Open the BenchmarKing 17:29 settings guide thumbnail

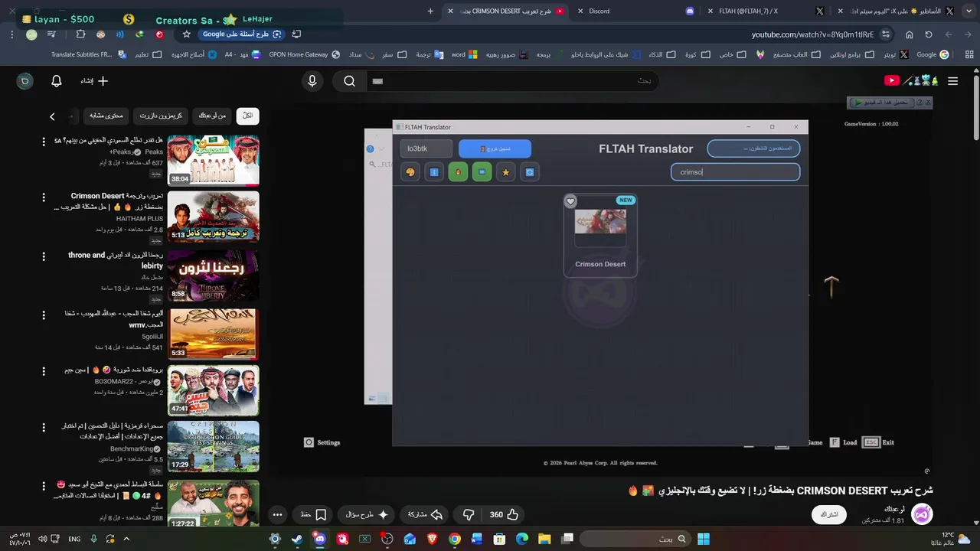click(214, 446)
